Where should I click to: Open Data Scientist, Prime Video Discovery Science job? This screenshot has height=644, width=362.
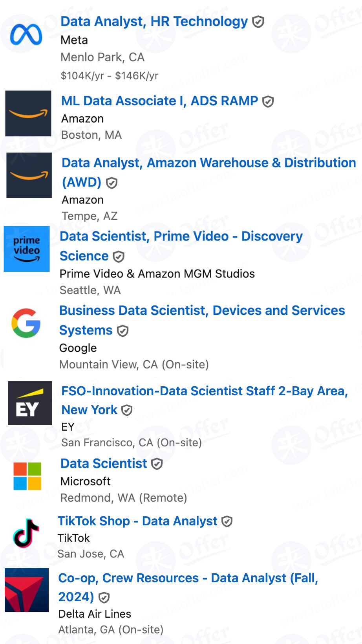click(x=181, y=246)
